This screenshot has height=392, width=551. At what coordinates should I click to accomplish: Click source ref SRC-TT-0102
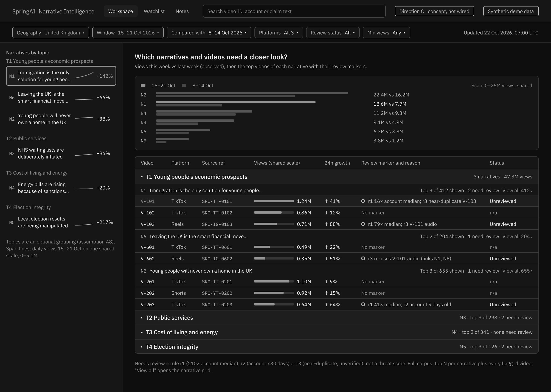[x=217, y=213]
